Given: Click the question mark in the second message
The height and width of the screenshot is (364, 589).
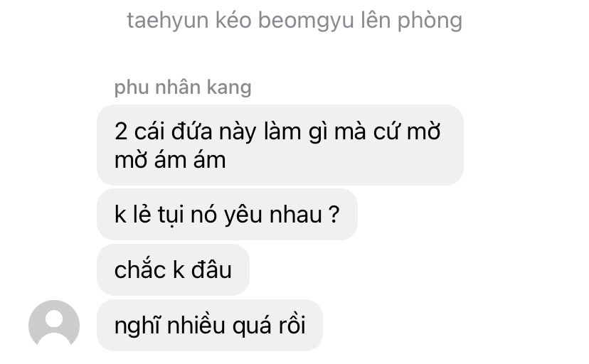Looking at the screenshot, I should click(x=334, y=214).
